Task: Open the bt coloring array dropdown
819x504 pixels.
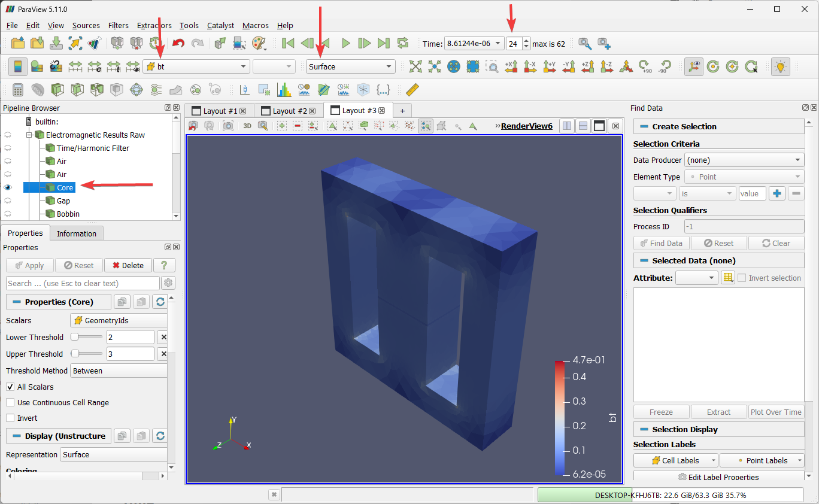Action: coord(196,66)
